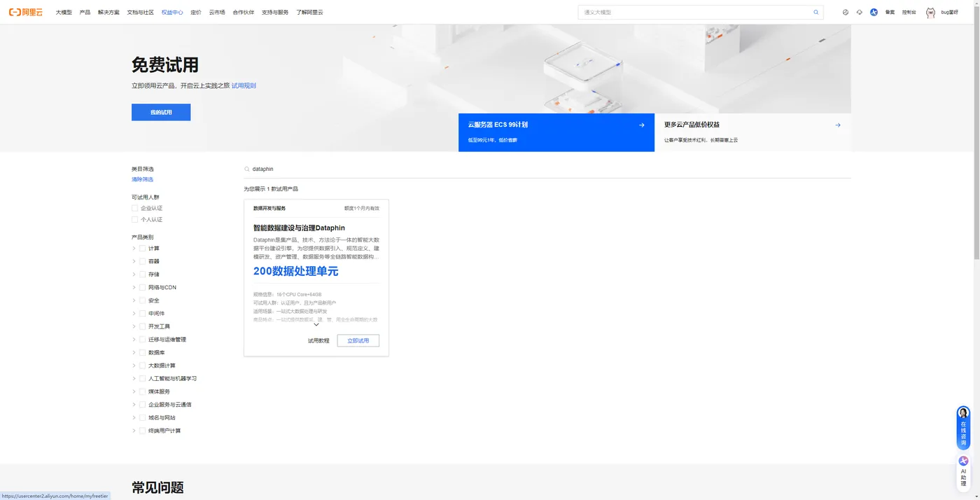Expand the 开发工具 category chevron
This screenshot has height=500, width=980.
[134, 326]
